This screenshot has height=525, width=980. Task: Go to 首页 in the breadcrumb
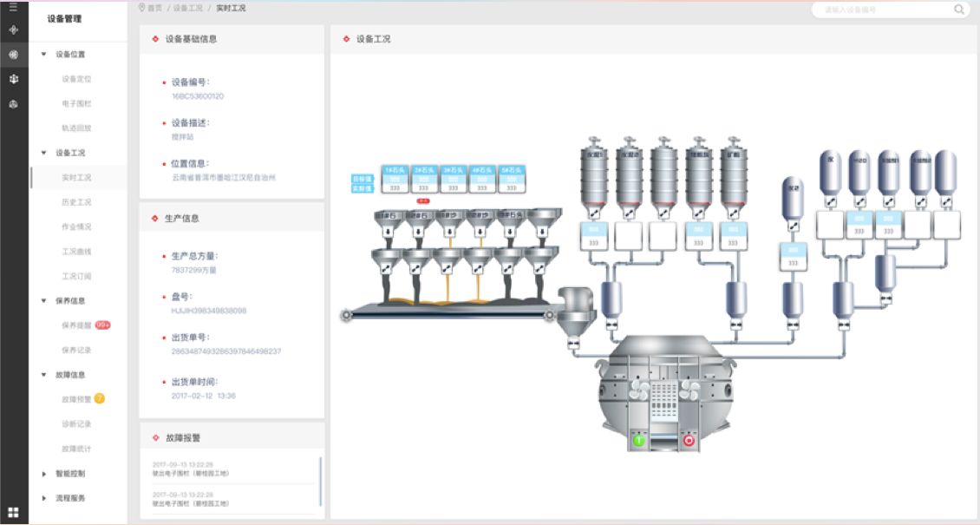coord(155,8)
